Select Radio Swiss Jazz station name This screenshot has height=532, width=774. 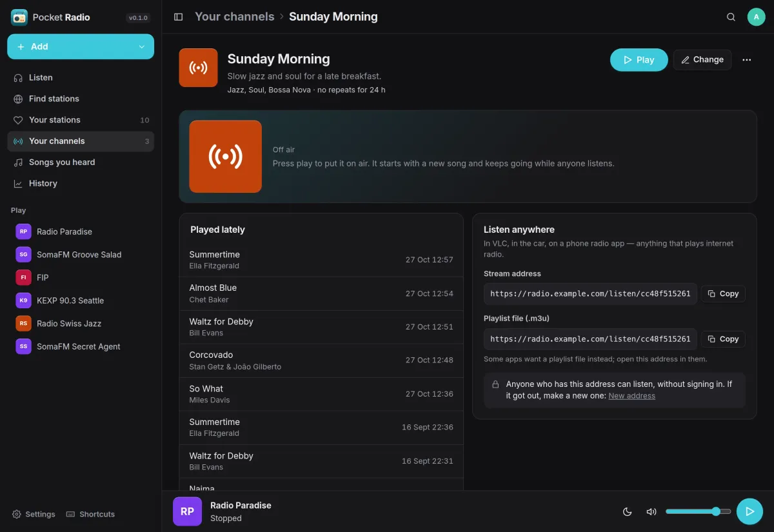[x=69, y=324]
